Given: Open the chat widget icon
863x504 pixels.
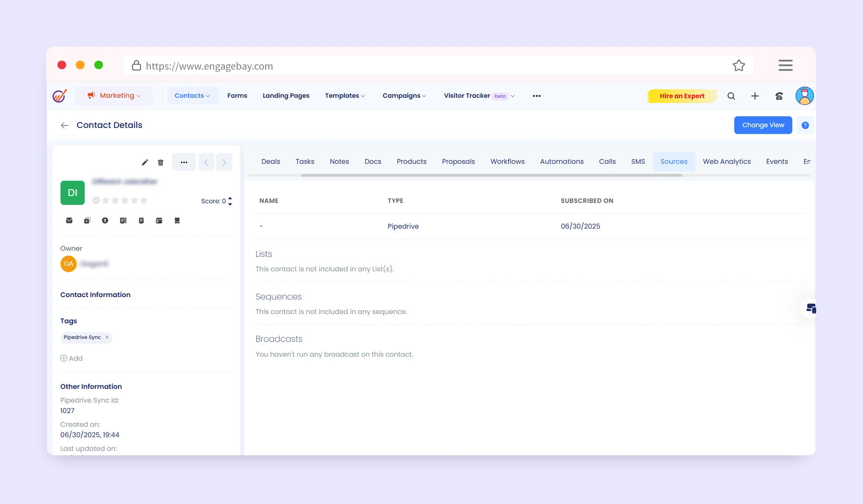Looking at the screenshot, I should [x=811, y=308].
